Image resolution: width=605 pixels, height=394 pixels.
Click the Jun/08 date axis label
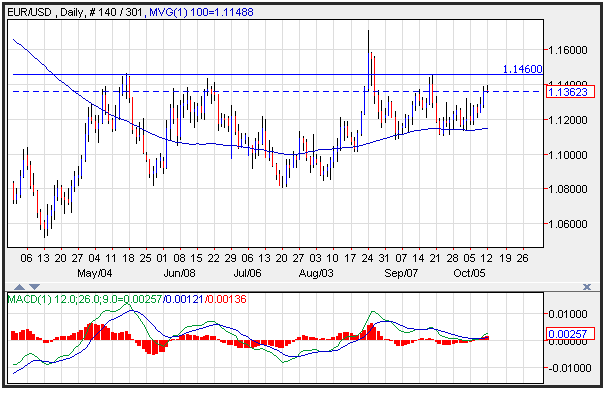click(x=179, y=273)
